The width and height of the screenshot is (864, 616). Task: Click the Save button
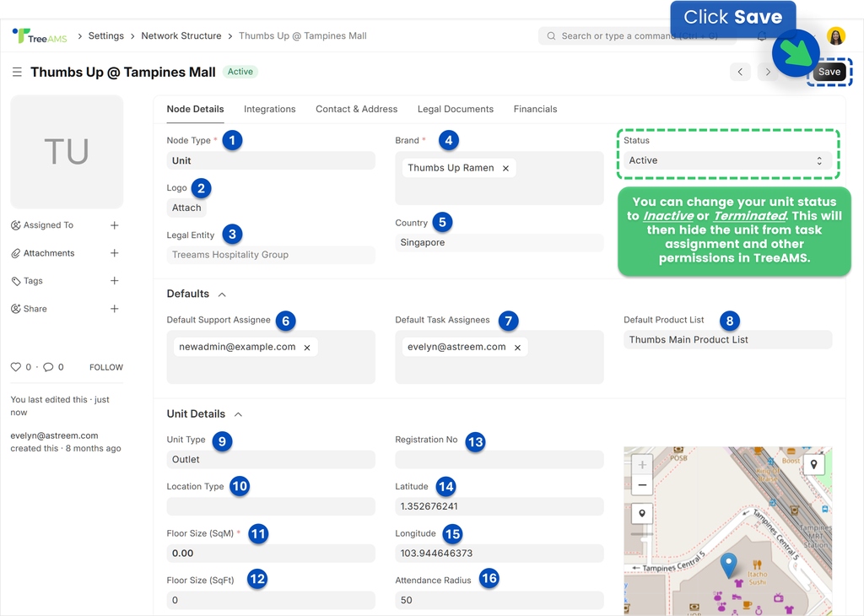(829, 72)
